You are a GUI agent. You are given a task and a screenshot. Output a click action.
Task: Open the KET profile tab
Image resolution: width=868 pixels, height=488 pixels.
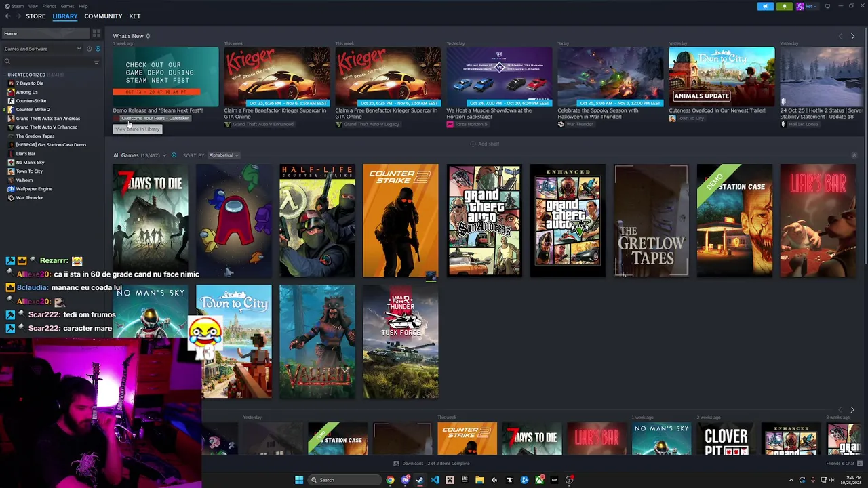(135, 16)
